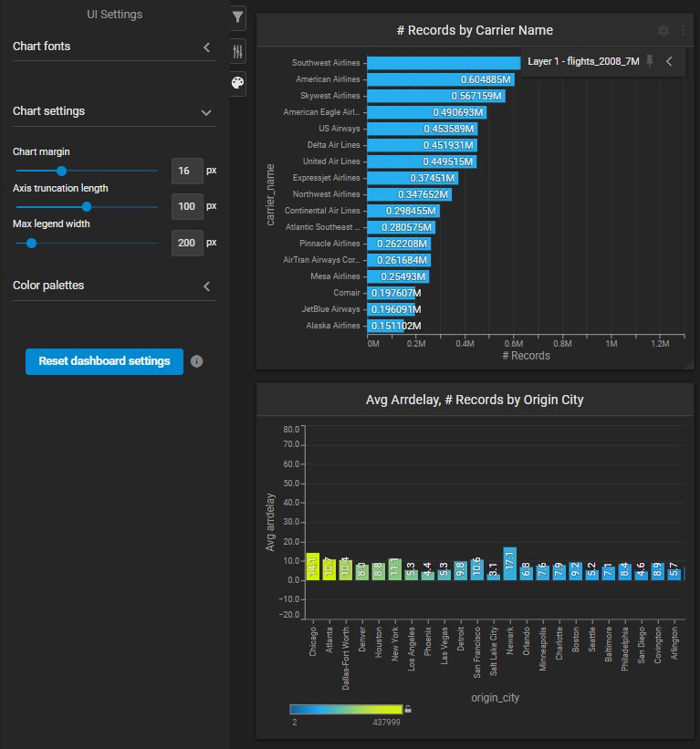Pin the Layer 1 flights legend
700x749 pixels.
tap(650, 61)
